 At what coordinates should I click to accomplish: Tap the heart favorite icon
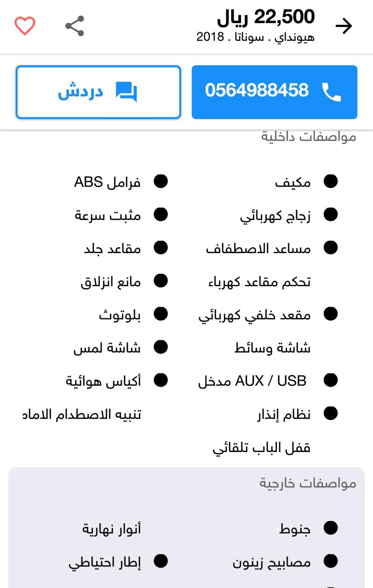(x=25, y=26)
